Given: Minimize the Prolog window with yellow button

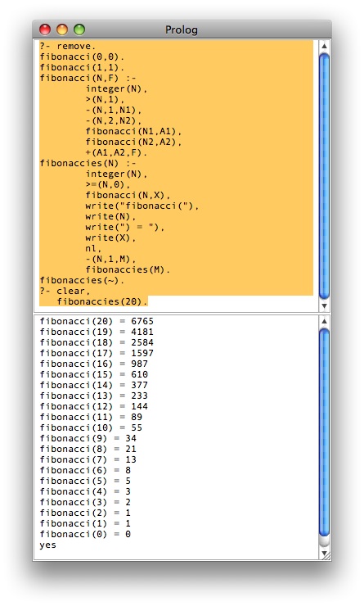Looking at the screenshot, I should (x=62, y=29).
